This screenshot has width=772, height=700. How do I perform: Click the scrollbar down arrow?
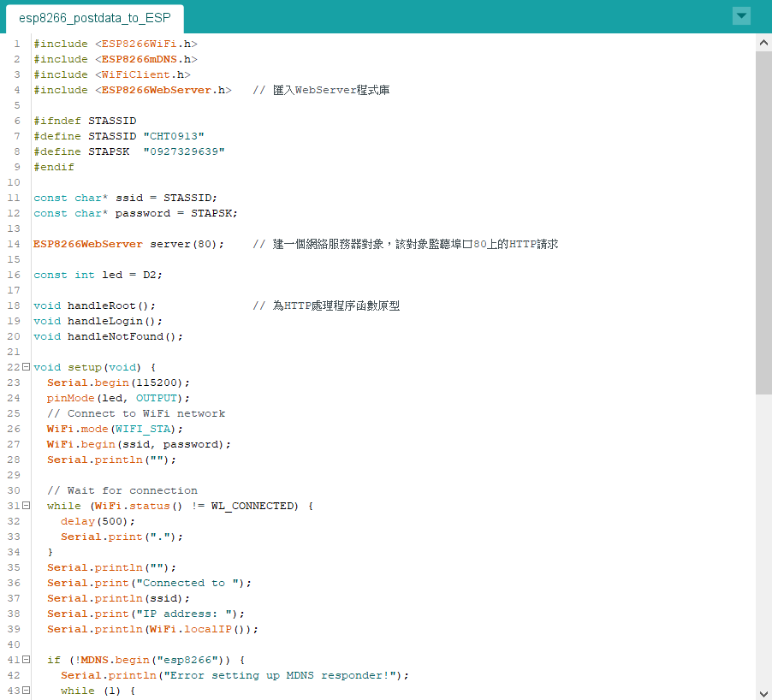[x=763, y=692]
